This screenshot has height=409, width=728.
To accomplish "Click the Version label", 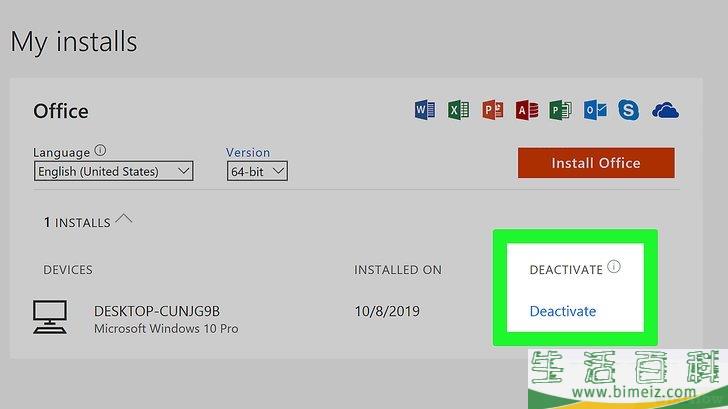I will click(248, 152).
